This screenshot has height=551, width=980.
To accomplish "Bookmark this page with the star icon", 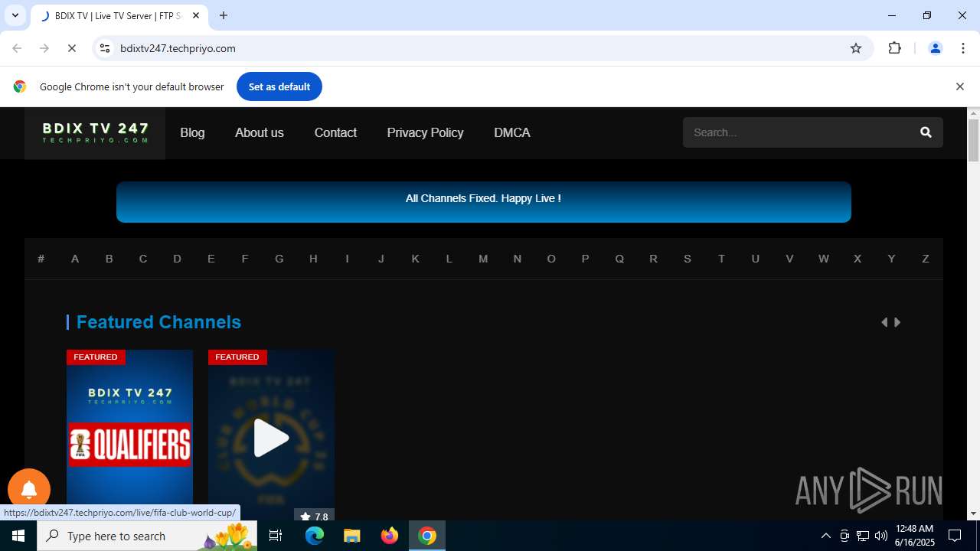I will (x=856, y=48).
